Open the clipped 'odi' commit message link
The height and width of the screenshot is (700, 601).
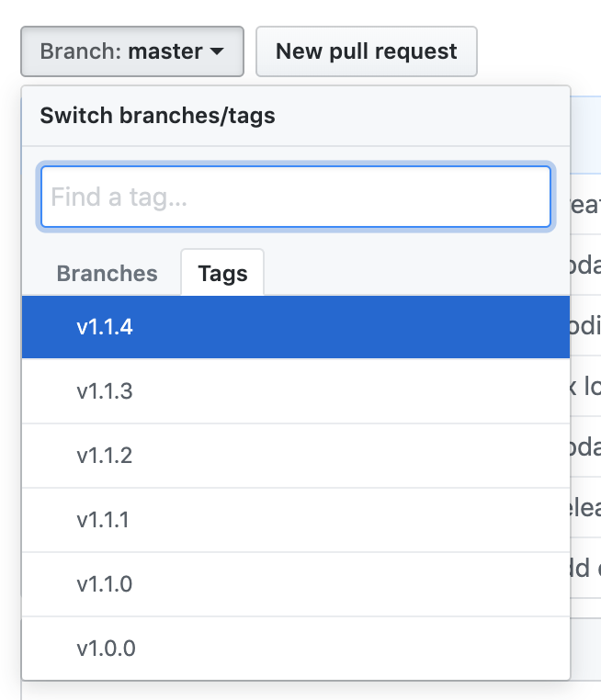coord(585,327)
